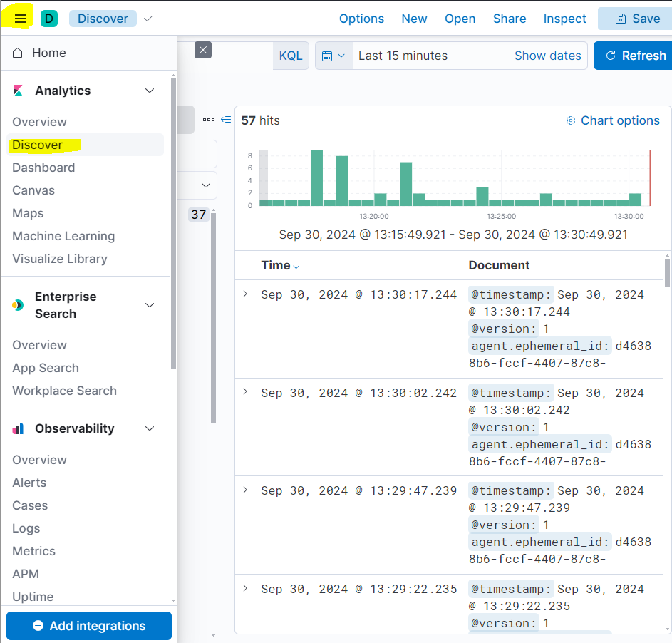Collapse the field sidebar arrow icon
This screenshot has height=643, width=672.
226,120
